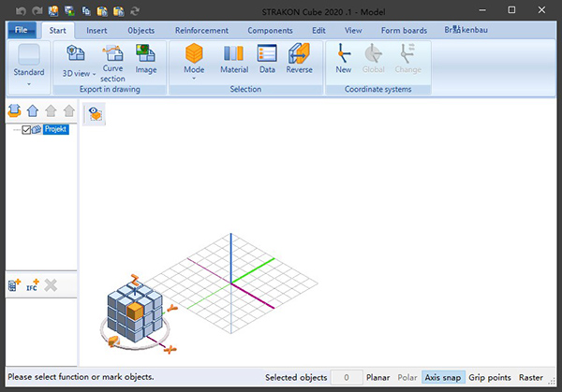Click the windows switch icon in quick access bar
The height and width of the screenshot is (392, 562).
coord(69,11)
